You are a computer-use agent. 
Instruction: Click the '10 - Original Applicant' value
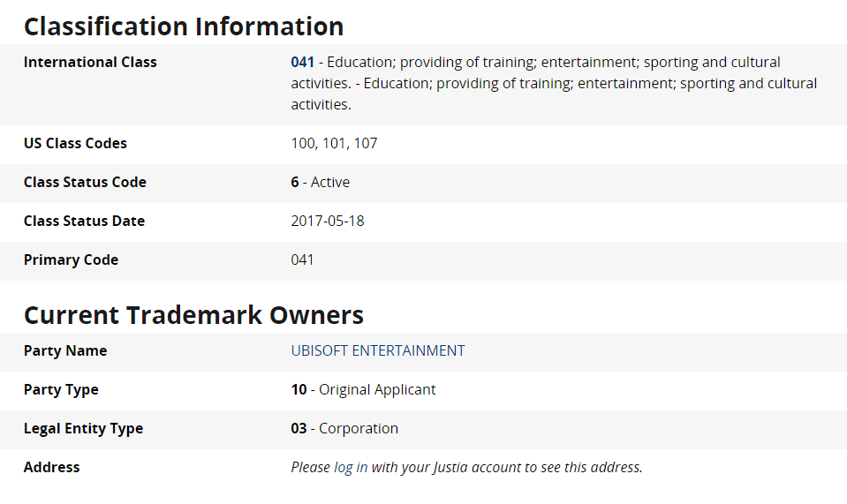[x=363, y=389]
